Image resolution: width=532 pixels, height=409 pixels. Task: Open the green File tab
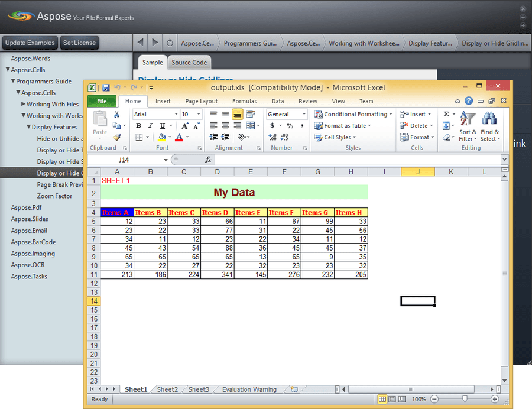click(x=102, y=101)
